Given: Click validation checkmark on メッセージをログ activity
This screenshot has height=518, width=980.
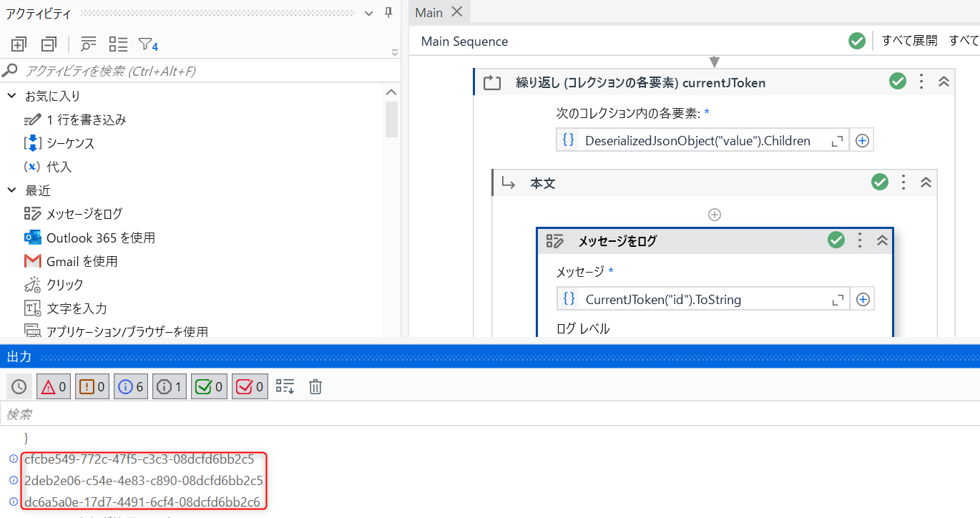Looking at the screenshot, I should tap(836, 240).
